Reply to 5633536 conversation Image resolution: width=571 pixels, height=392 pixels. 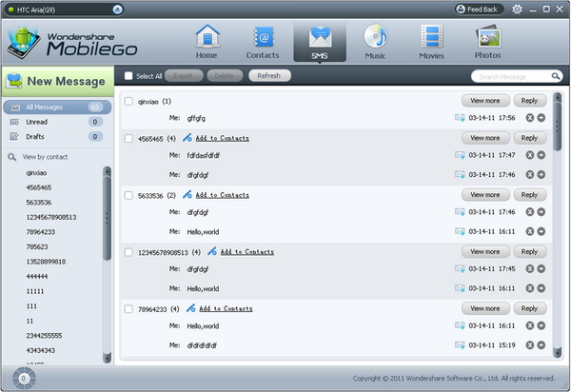[x=530, y=195]
